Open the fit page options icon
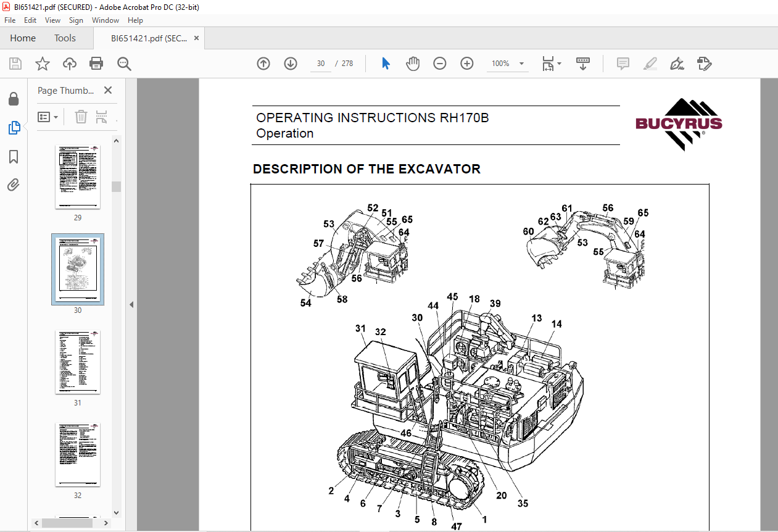This screenshot has width=778, height=532. 551,64
